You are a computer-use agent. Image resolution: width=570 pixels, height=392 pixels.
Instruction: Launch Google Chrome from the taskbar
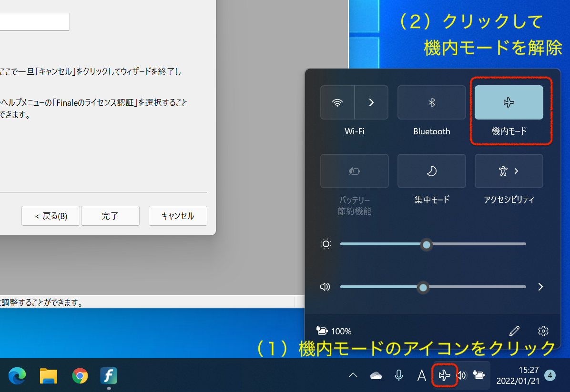80,375
